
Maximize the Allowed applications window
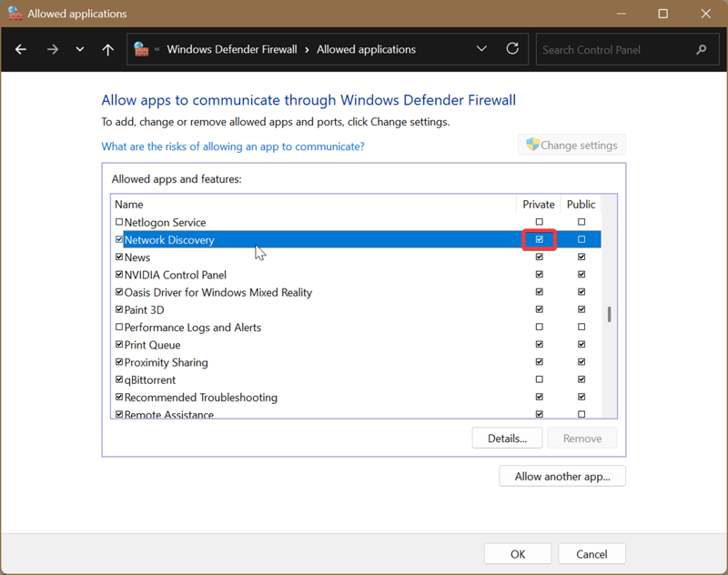663,14
